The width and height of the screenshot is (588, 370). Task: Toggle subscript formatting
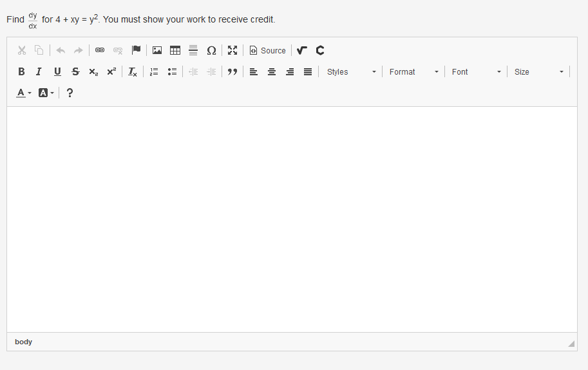93,71
